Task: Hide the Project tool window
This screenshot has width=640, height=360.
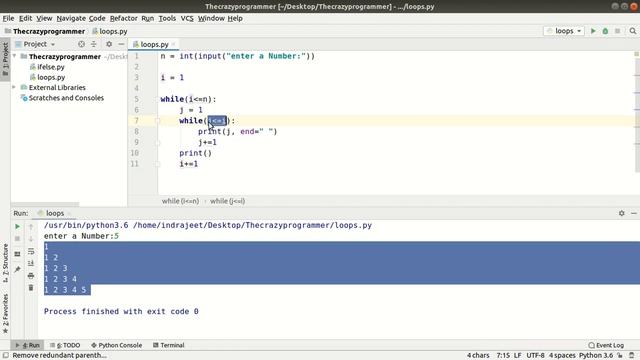Action: (121, 44)
